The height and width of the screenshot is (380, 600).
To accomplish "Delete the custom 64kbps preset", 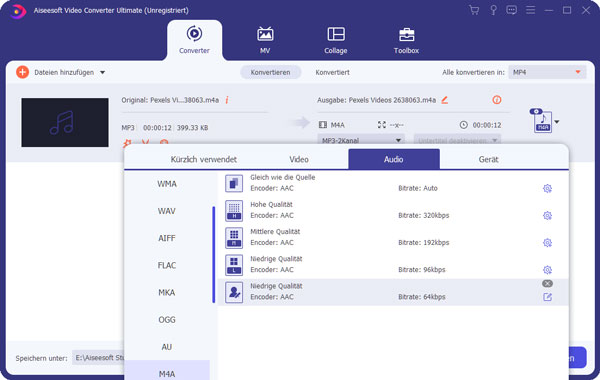I will [548, 284].
